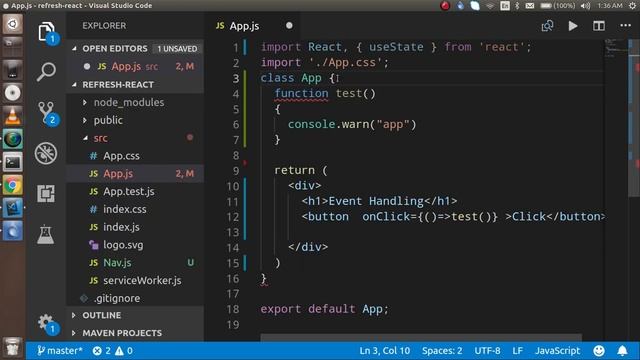Viewport: 640px width, 360px height.
Task: Open logo.svg file
Action: pyautogui.click(x=123, y=245)
